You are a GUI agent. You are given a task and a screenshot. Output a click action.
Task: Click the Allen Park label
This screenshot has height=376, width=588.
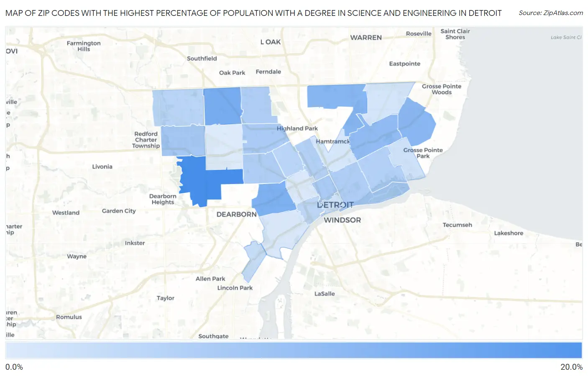click(210, 279)
